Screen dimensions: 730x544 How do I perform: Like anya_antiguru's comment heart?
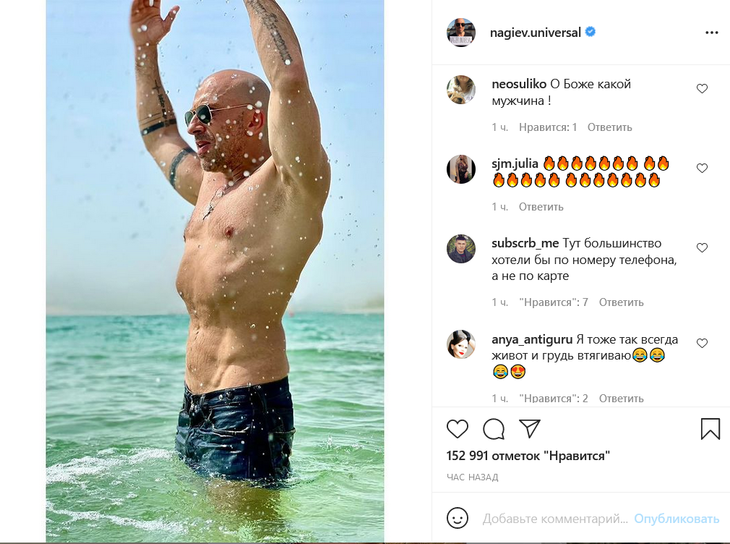pos(702,343)
